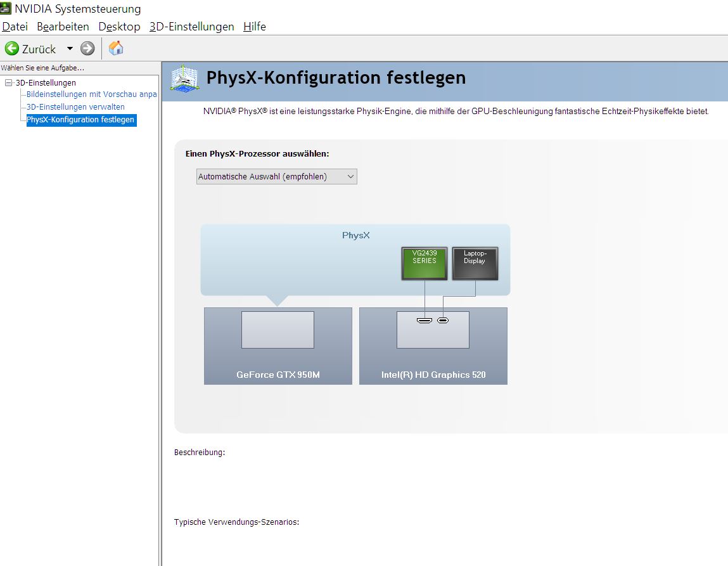The image size is (728, 566).
Task: Select PhysX-Konfiguration festlegen in sidebar
Action: pos(80,120)
